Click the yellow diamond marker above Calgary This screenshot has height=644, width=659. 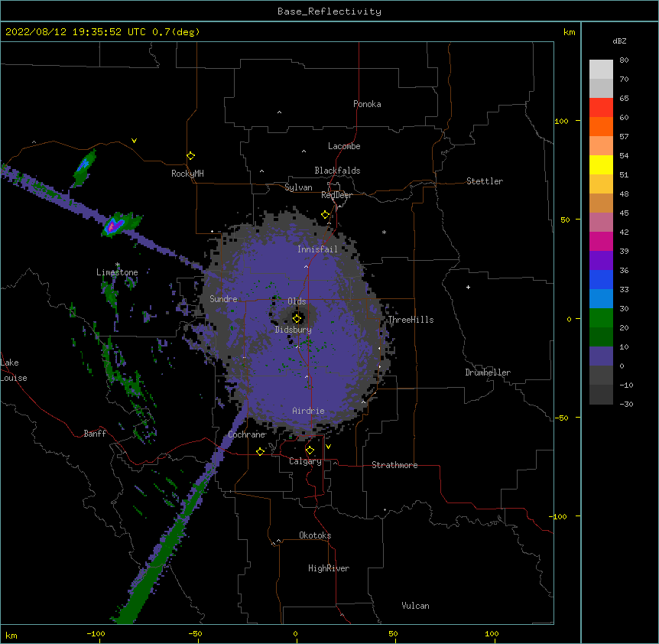310,450
